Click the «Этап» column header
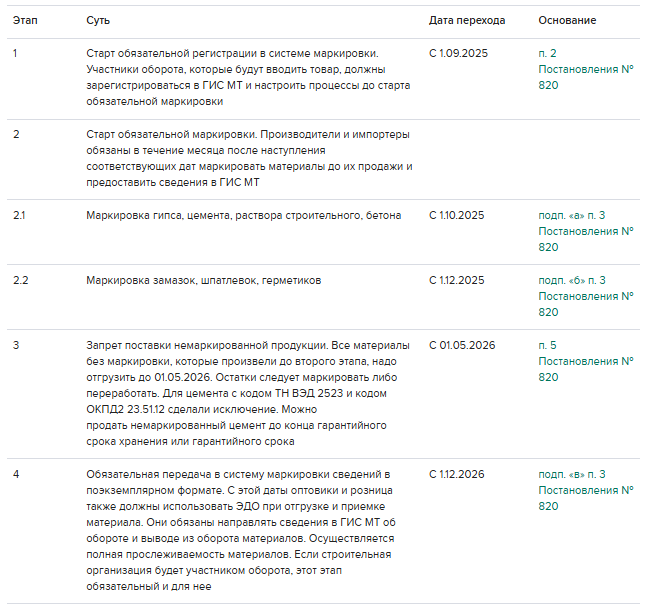655x614 pixels. (25, 20)
